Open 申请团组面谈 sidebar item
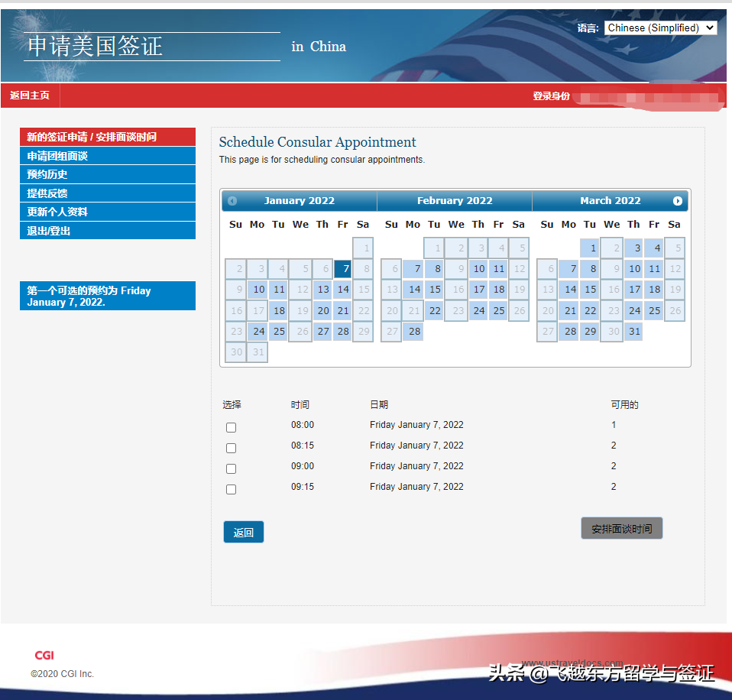Image resolution: width=732 pixels, height=700 pixels. point(108,155)
